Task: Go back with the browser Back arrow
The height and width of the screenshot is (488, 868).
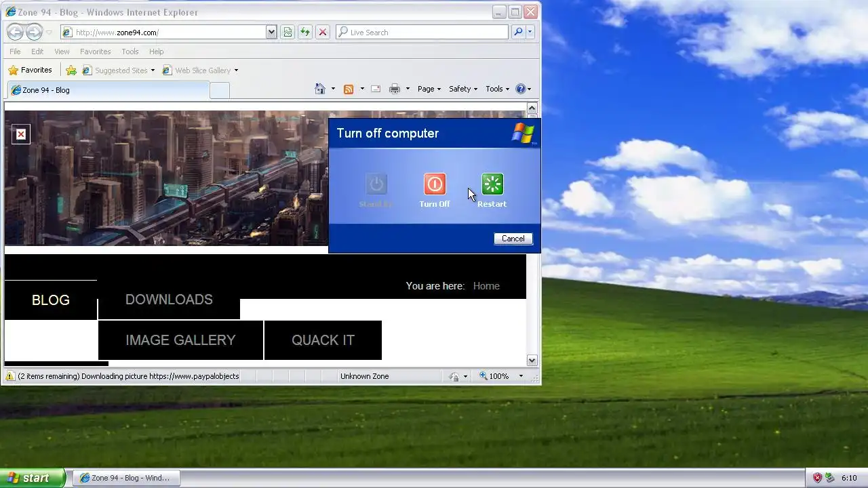Action: point(15,32)
